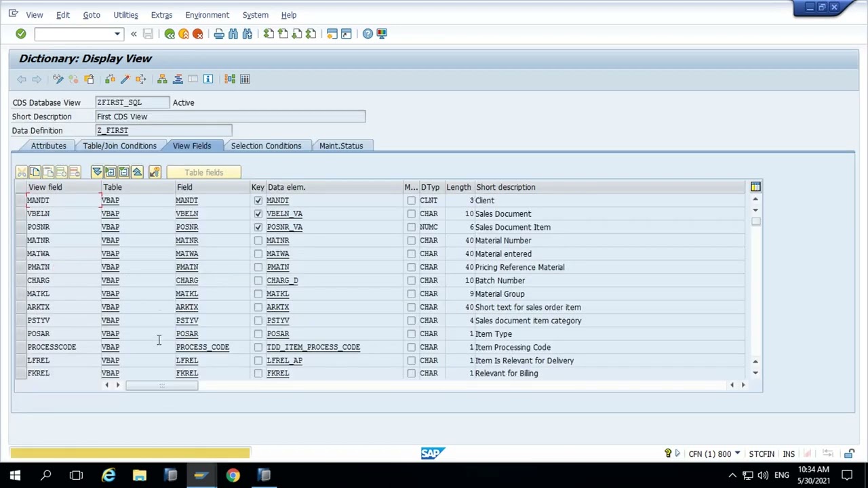Open the VBAP table link in MANDT row
Screen dimensions: 868x488
pos(110,201)
